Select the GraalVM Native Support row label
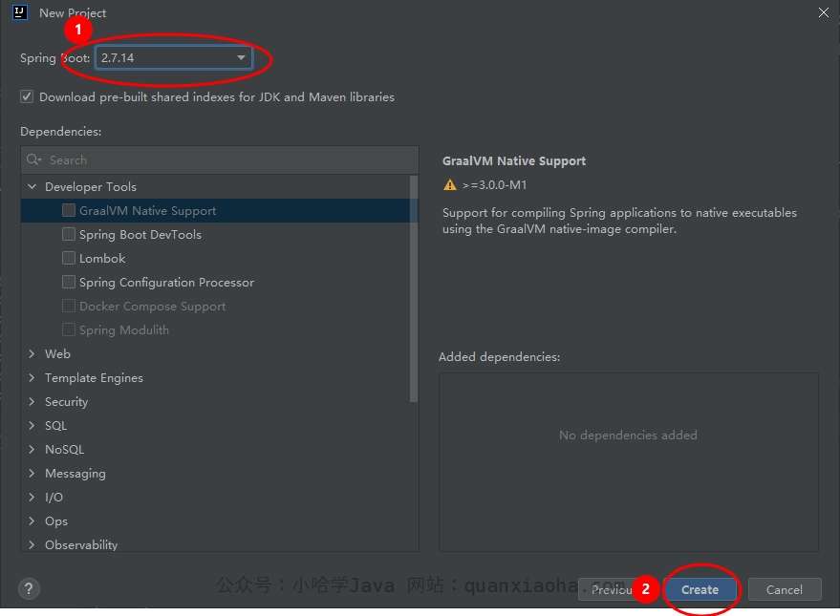This screenshot has width=840, height=616. click(148, 210)
